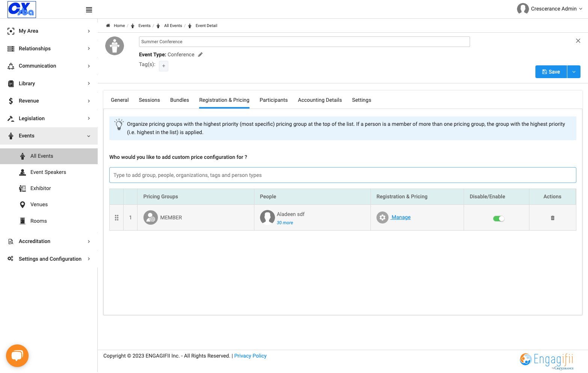Expand the Revenue menu
Viewport: 588px width, 373px height.
[x=49, y=101]
